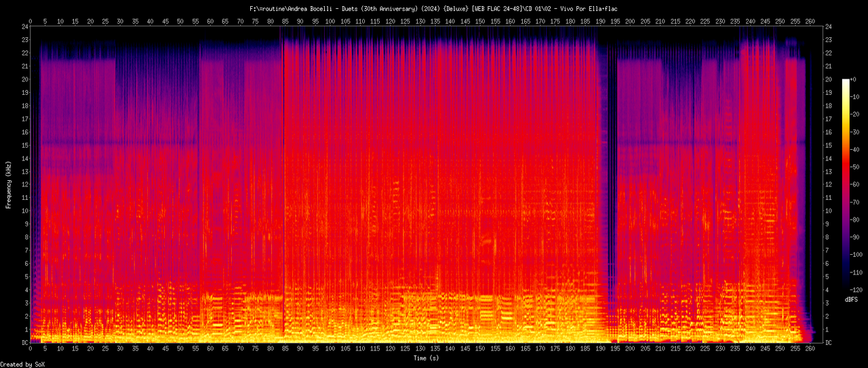868x368 pixels.
Task: Click the "-120" dBFS scale label
Action: [858, 289]
